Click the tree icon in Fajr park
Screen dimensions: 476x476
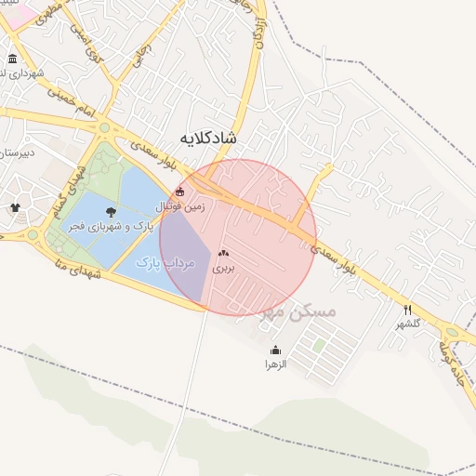pos(111,213)
